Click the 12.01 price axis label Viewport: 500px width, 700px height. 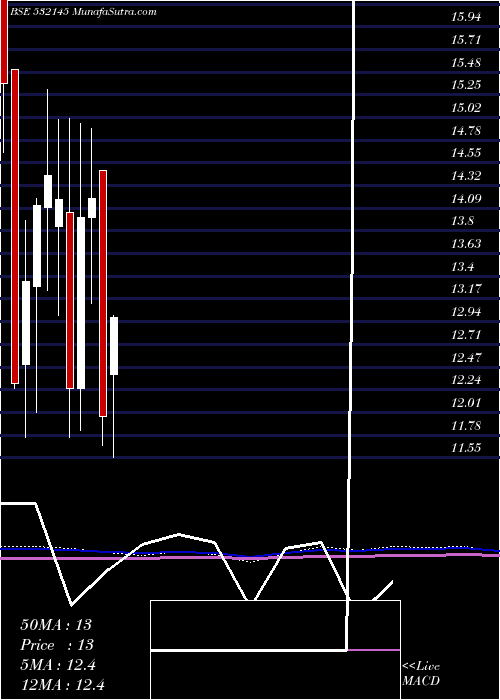466,403
